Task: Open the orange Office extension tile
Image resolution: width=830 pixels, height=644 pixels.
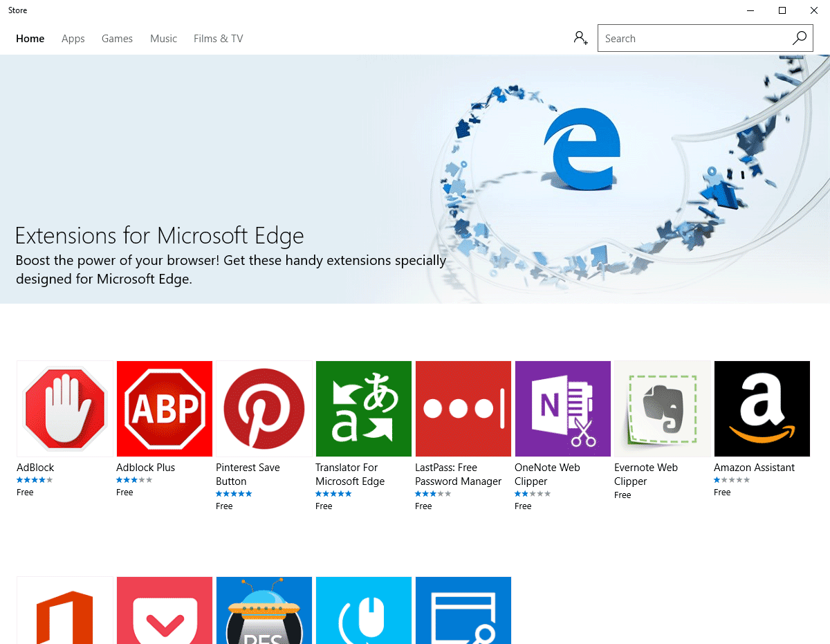Action: (65, 610)
